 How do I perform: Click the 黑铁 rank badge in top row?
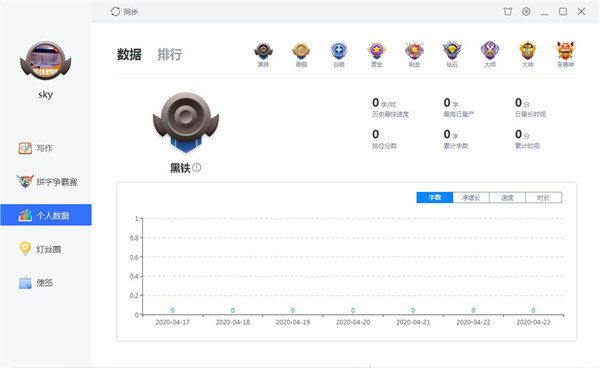(263, 55)
